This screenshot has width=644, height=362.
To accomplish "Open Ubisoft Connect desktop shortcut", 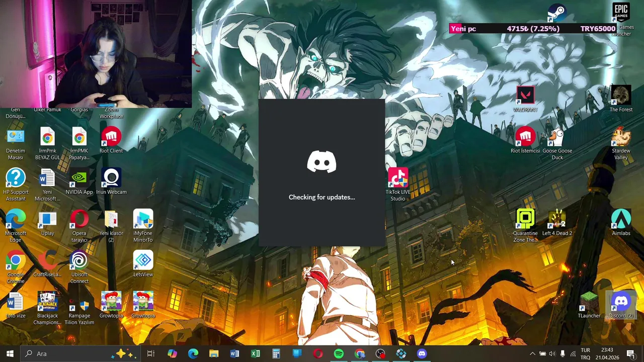I will coord(79,267).
